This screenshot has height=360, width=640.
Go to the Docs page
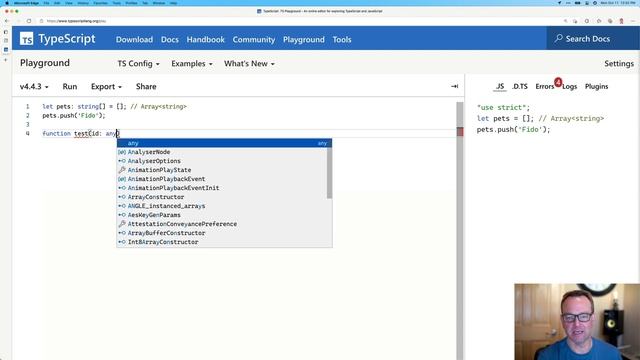click(169, 40)
